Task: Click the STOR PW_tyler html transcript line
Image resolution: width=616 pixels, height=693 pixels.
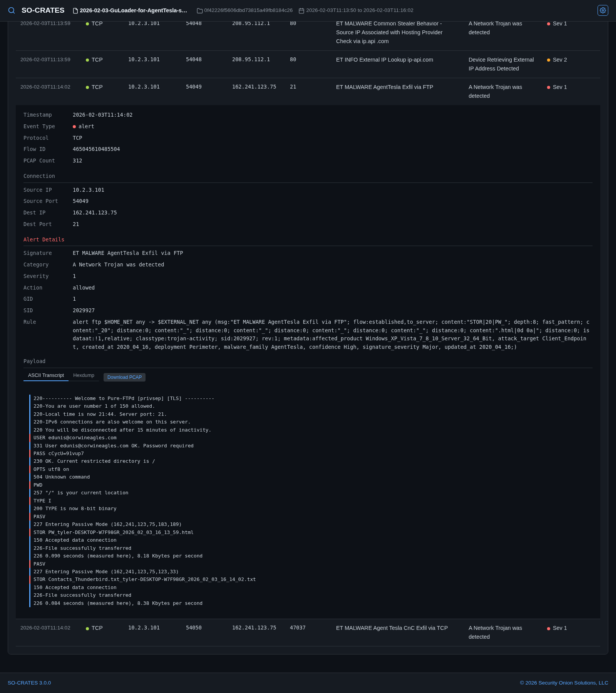Action: [114, 532]
